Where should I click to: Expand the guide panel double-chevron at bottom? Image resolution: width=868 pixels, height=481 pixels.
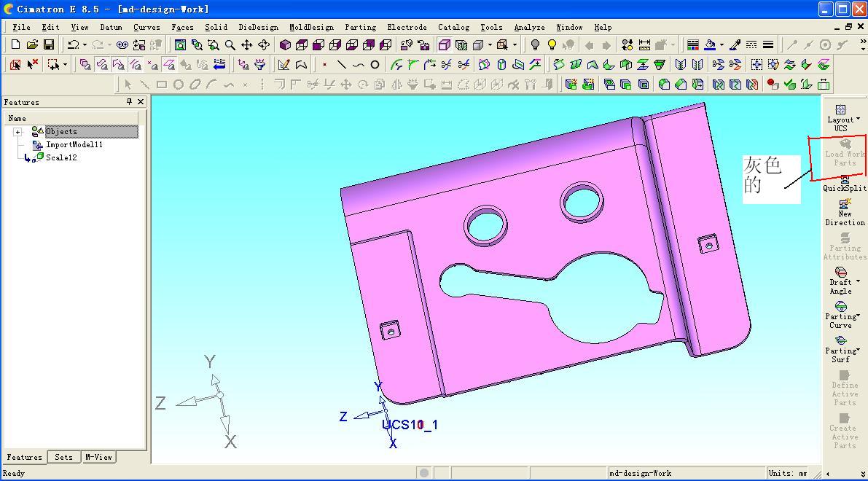click(x=862, y=474)
